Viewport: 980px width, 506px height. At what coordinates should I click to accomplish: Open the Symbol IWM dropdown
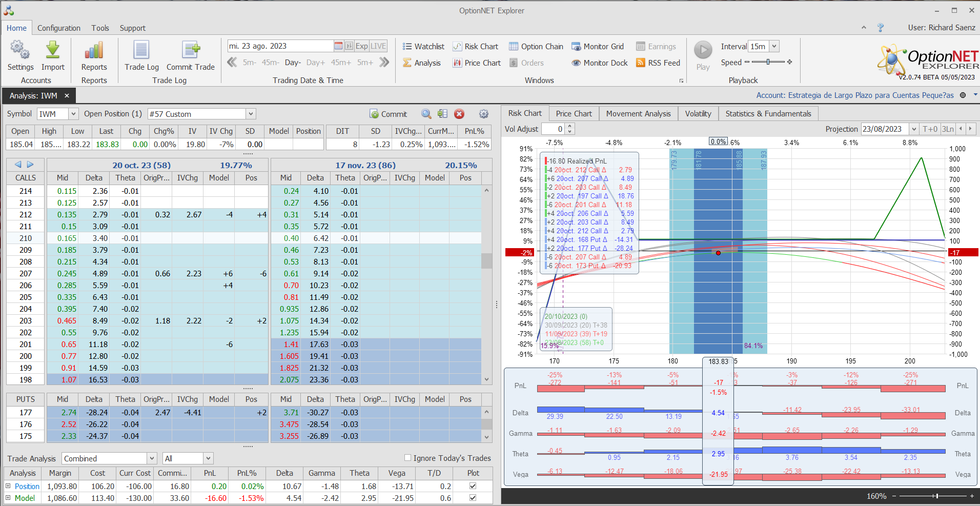tap(73, 114)
